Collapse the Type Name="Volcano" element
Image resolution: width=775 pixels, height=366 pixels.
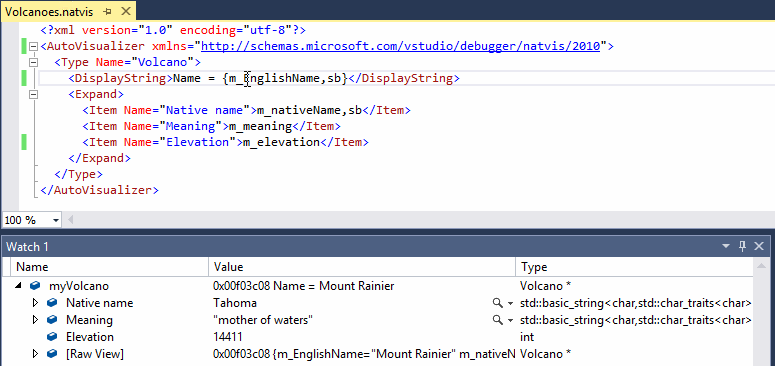pyautogui.click(x=34, y=63)
